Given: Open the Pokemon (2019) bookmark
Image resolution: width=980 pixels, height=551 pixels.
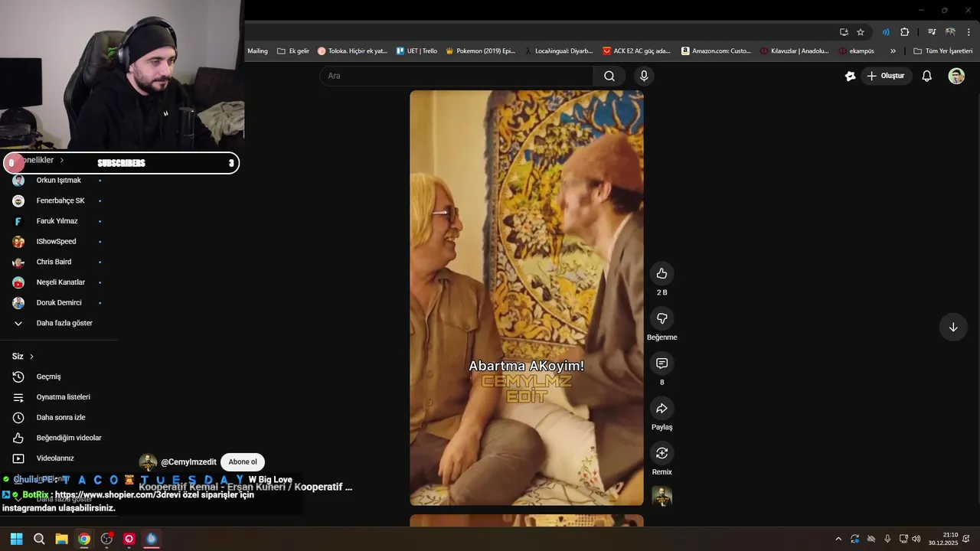Looking at the screenshot, I should pos(479,51).
